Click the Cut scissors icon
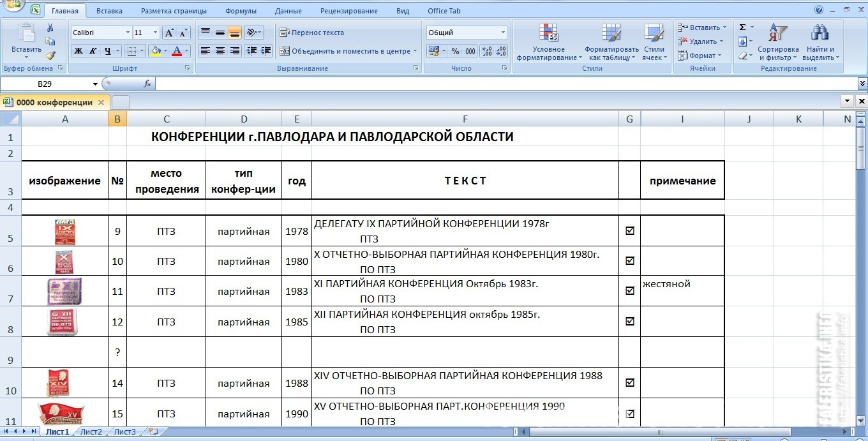868x441 pixels. (x=50, y=27)
